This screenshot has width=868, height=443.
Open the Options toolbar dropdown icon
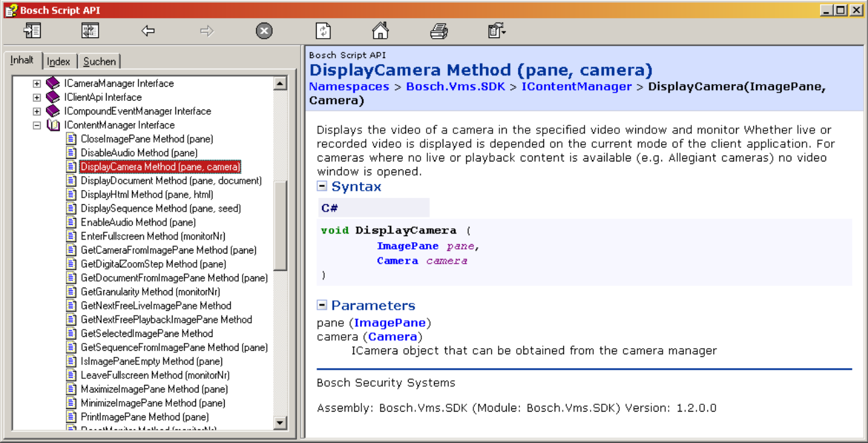coord(497,31)
